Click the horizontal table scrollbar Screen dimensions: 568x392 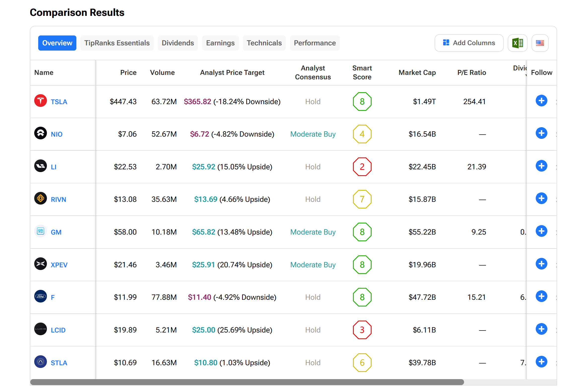click(247, 382)
